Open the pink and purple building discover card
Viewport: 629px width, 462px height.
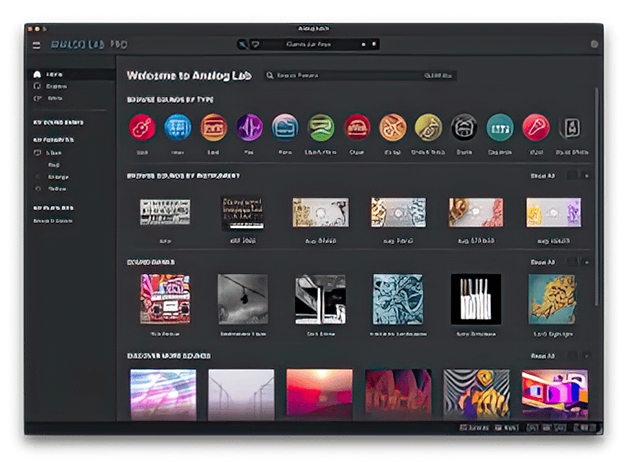[555, 395]
